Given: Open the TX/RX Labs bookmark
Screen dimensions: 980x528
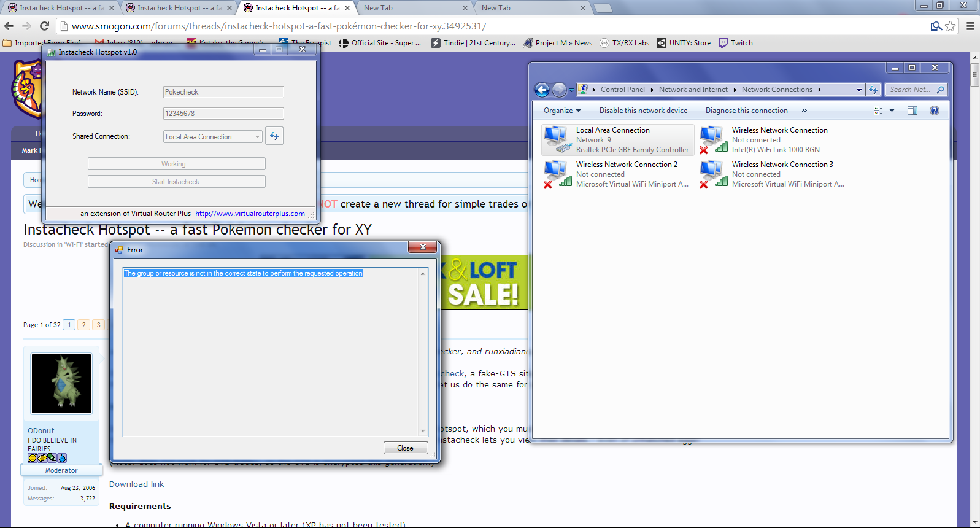Looking at the screenshot, I should click(624, 43).
